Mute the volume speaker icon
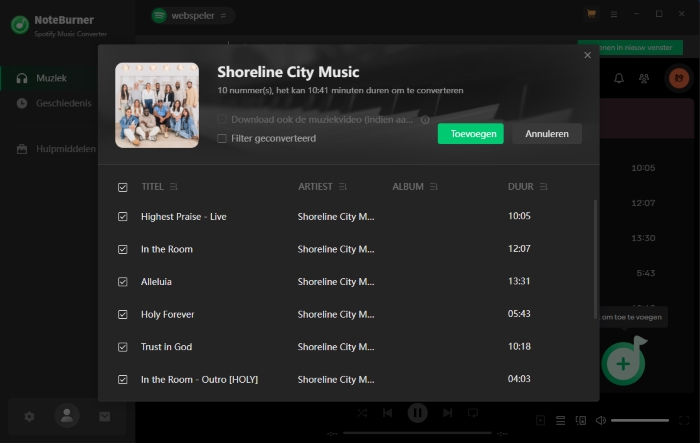 [x=601, y=420]
